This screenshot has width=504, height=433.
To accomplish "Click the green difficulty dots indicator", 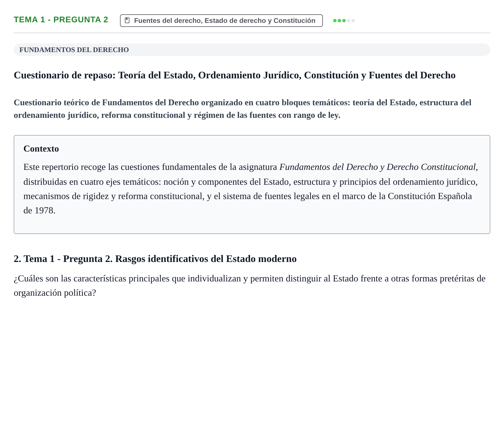I will pyautogui.click(x=344, y=21).
